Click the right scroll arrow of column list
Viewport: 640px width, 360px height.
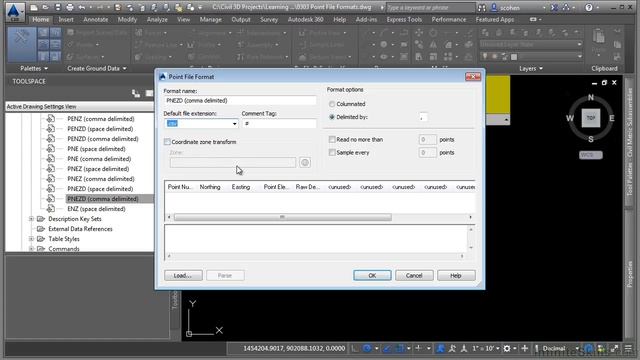pyautogui.click(x=470, y=217)
